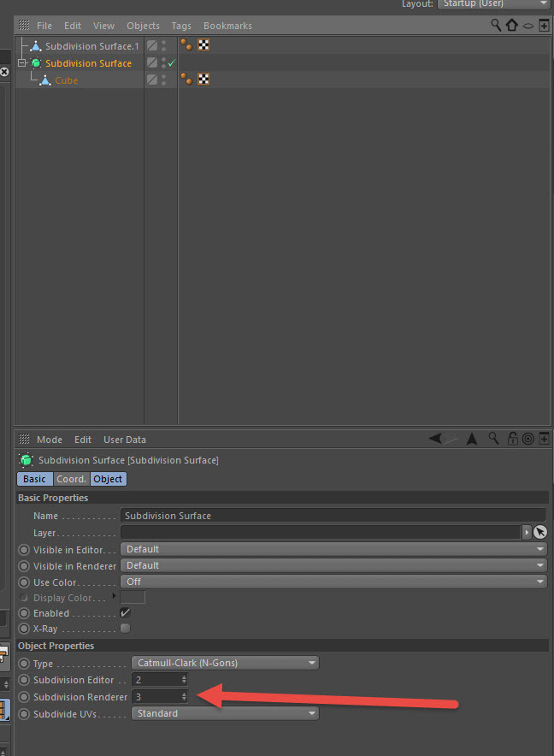Toggle the Attribute Manager lock icon
Image resolution: width=554 pixels, height=756 pixels.
(512, 438)
